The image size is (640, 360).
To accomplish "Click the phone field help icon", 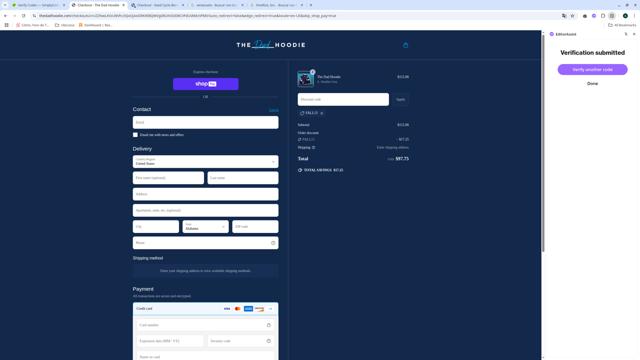I will [273, 243].
